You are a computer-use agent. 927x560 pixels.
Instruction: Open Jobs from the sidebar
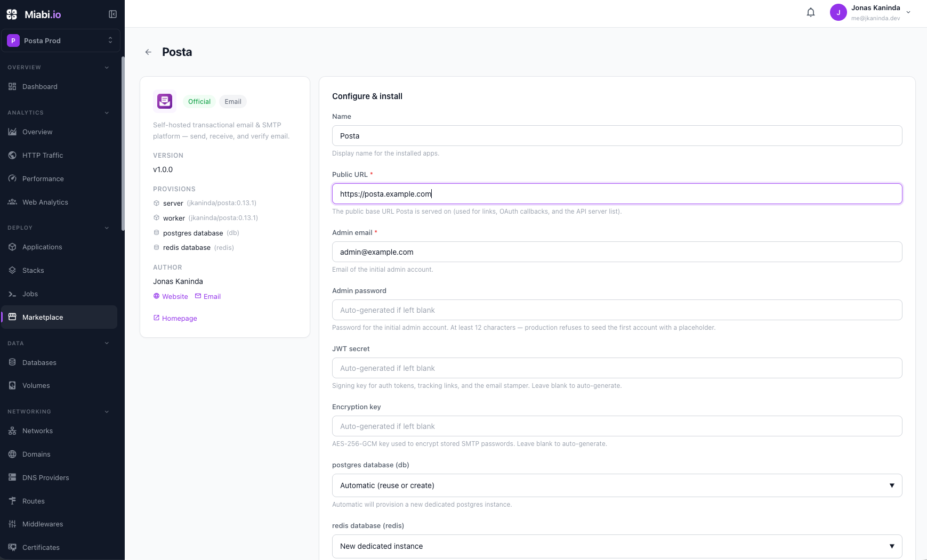(x=59, y=294)
